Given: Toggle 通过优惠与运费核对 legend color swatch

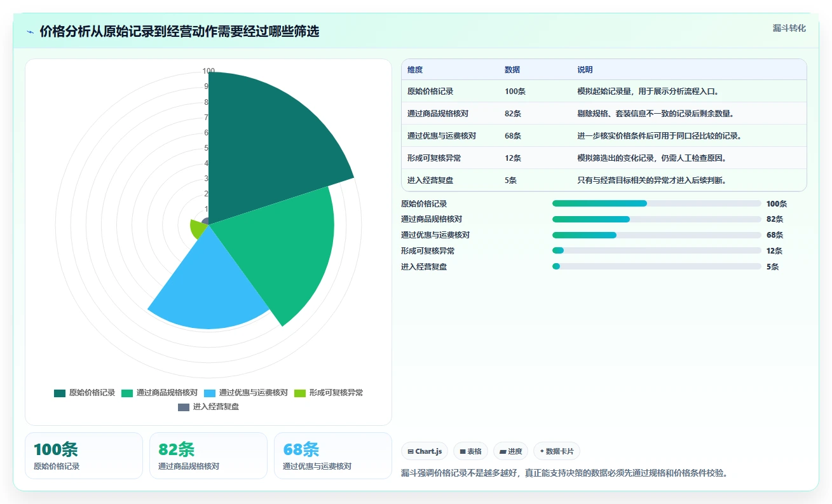Looking at the screenshot, I should 210,393.
